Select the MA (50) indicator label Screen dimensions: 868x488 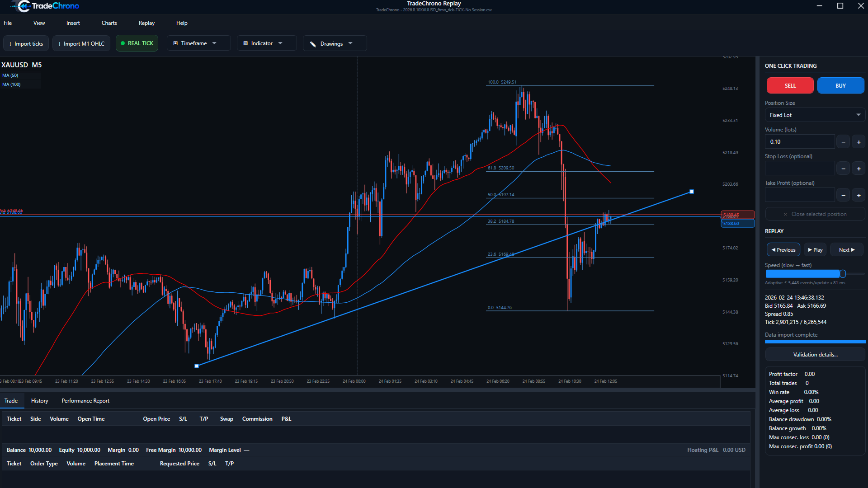click(10, 75)
